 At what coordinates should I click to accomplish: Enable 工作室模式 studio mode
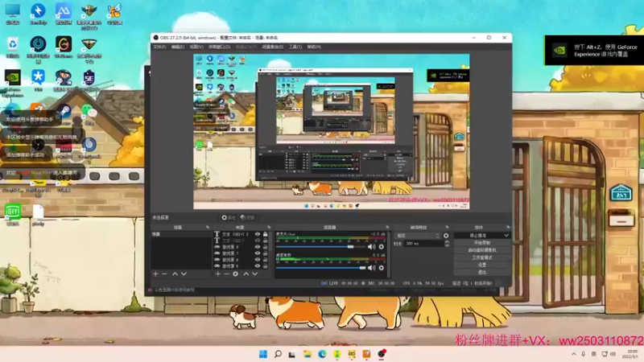tap(482, 257)
